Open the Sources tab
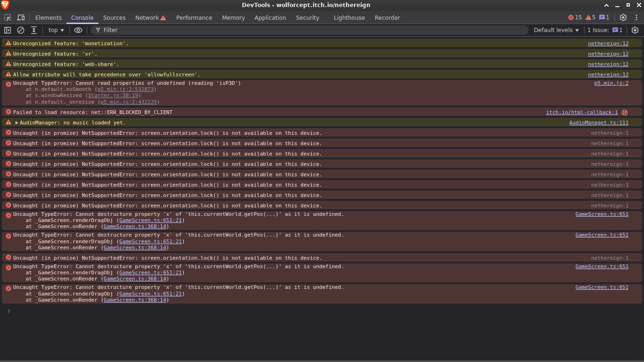The image size is (644, 362). pos(115,18)
